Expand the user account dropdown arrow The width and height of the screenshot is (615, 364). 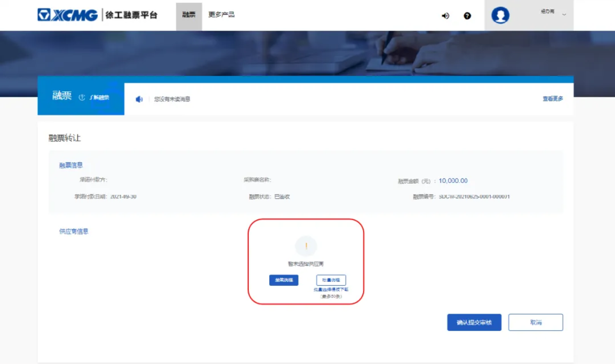click(564, 15)
